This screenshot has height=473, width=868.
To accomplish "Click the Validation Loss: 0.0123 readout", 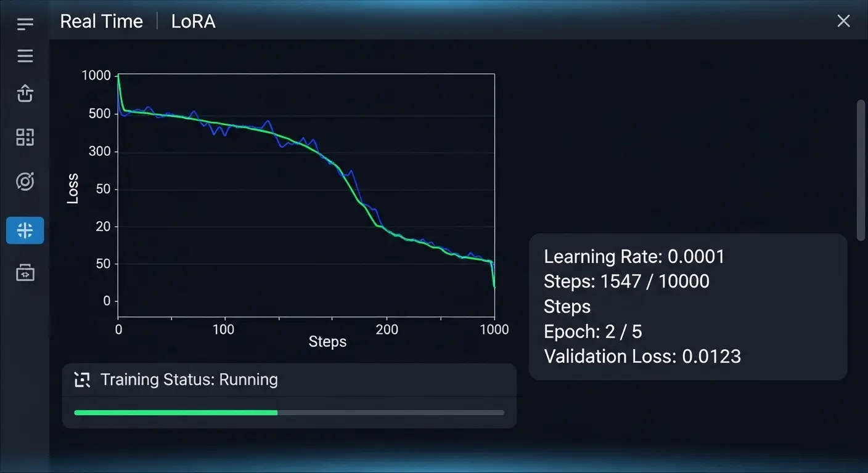I will point(642,356).
